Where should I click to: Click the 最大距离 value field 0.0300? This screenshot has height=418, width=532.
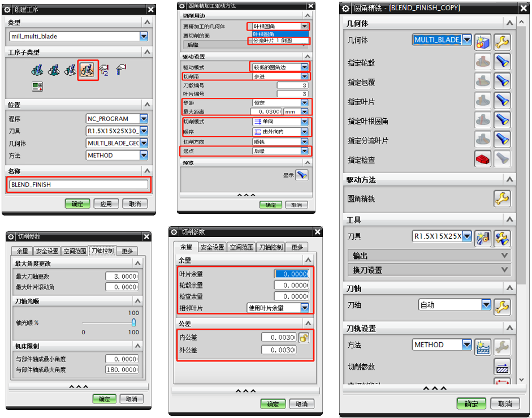(x=266, y=111)
